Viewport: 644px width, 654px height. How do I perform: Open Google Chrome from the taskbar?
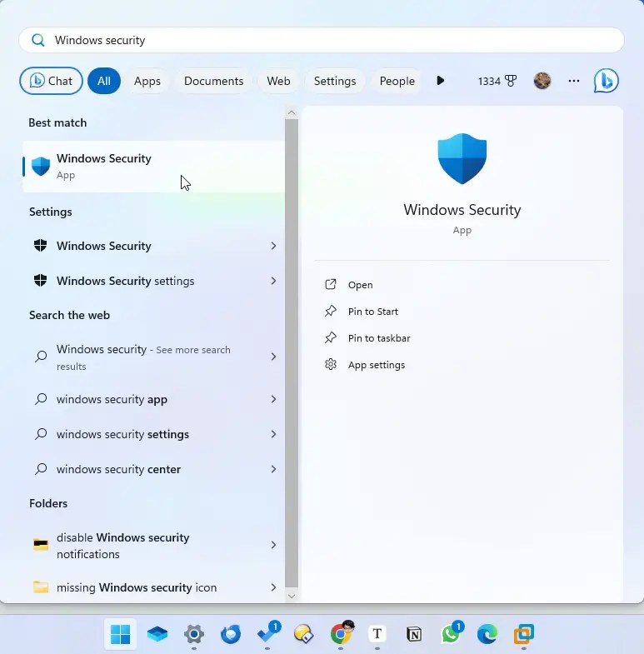tap(342, 633)
